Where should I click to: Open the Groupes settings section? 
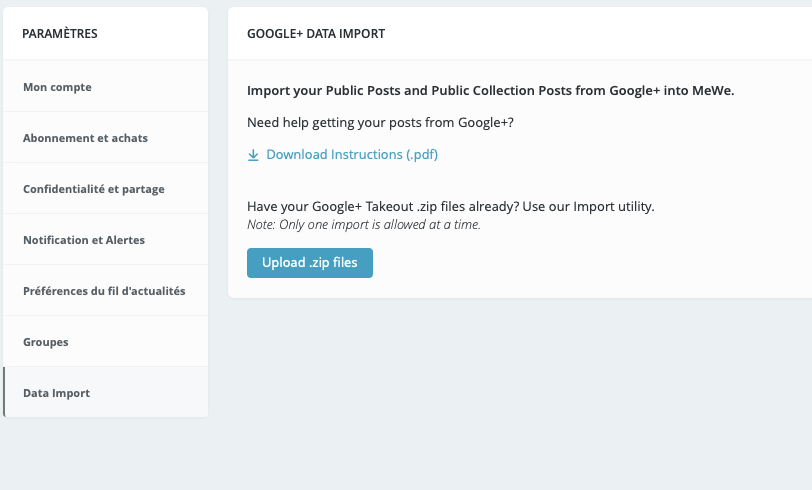pyautogui.click(x=106, y=342)
